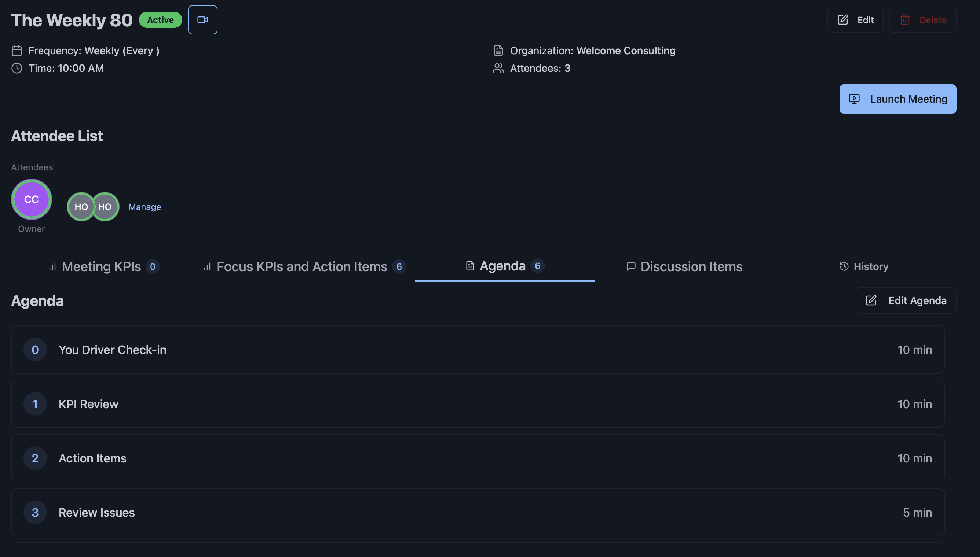Click the CC owner avatar
This screenshot has height=557, width=980.
click(x=32, y=199)
